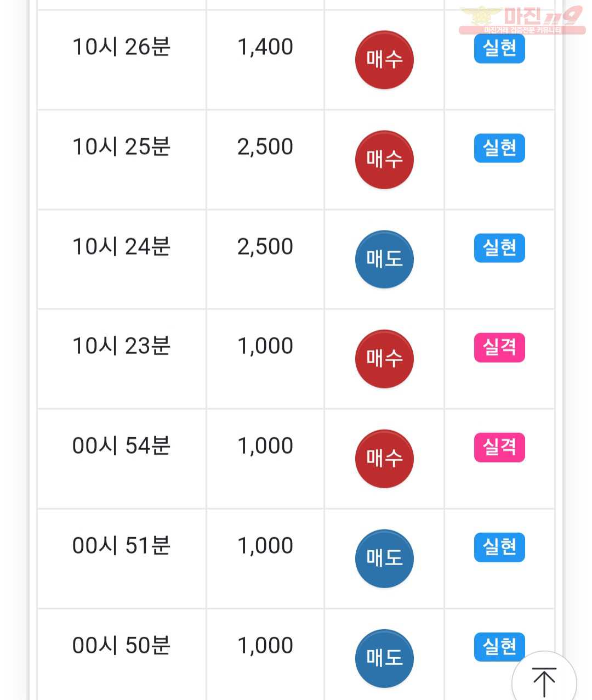Click the red 매수 circle at 10시 25분

coord(384,160)
